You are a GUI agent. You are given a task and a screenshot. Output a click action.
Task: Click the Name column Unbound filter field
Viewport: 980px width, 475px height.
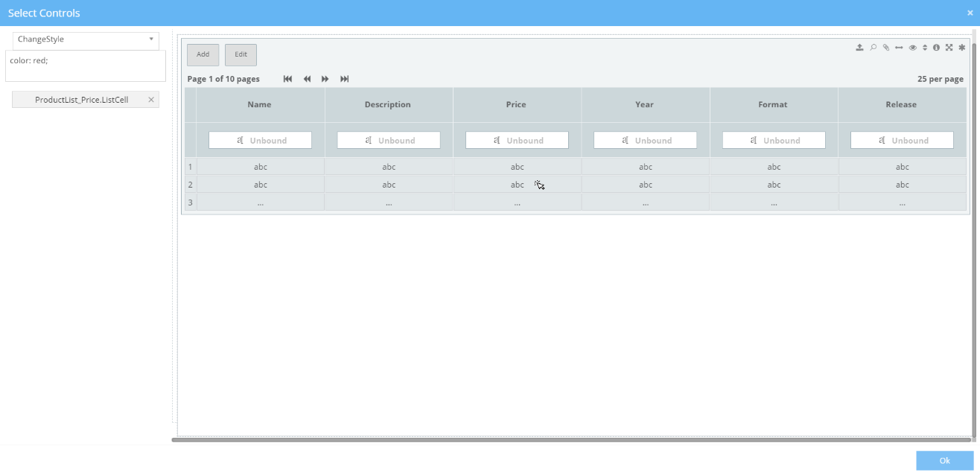[x=260, y=140]
